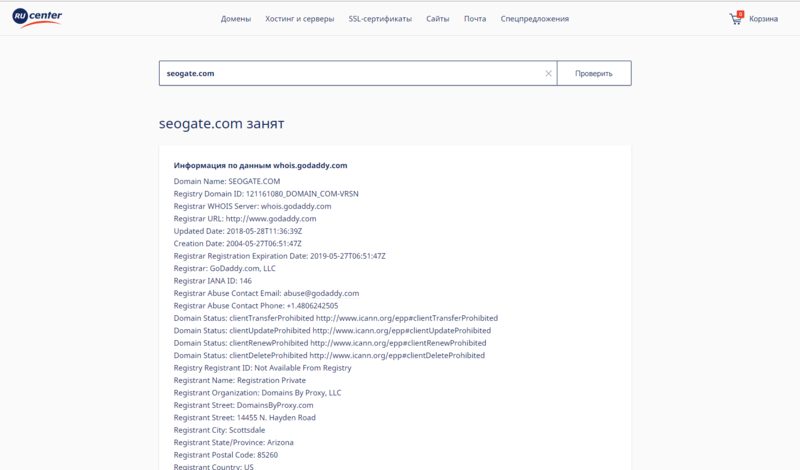Click inside the seogate.com search field
This screenshot has width=800, height=470.
coord(350,74)
